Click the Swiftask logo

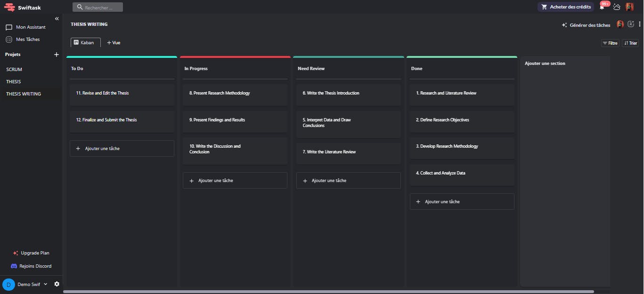click(x=23, y=7)
